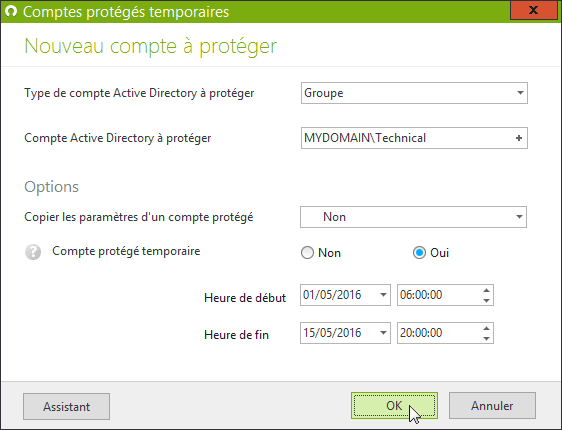Increase start time with up arrow
Image resolution: width=562 pixels, height=430 pixels.
pyautogui.click(x=486, y=291)
